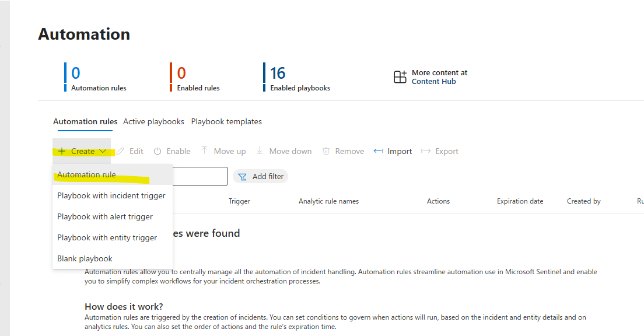Choose Playbook with alert trigger
This screenshot has width=644, height=336.
click(105, 216)
